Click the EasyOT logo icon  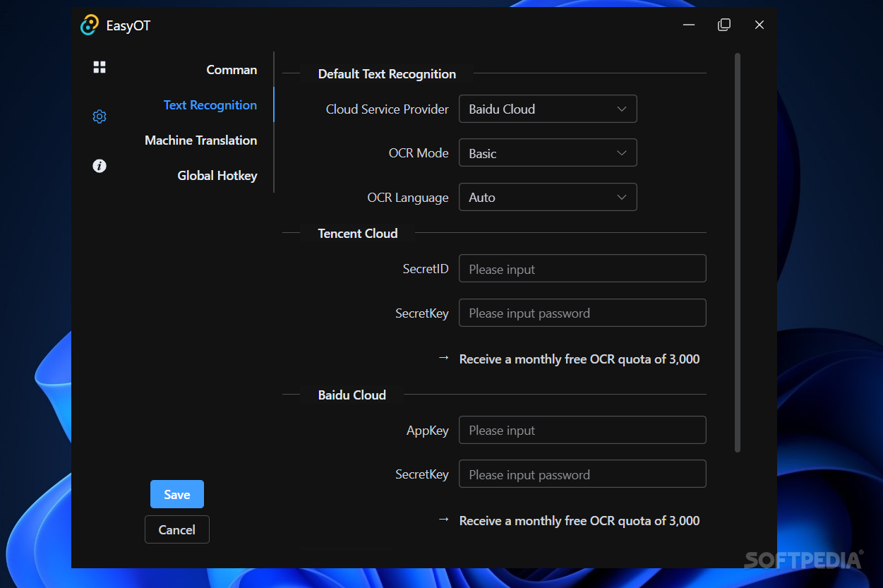[x=90, y=25]
